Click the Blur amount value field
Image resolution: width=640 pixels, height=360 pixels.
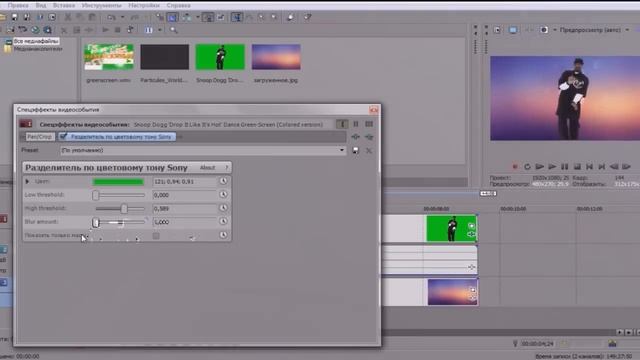pos(184,222)
